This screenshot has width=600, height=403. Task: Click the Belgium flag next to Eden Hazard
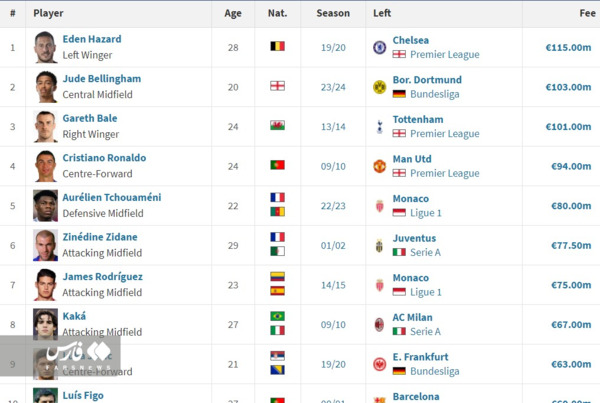277,46
